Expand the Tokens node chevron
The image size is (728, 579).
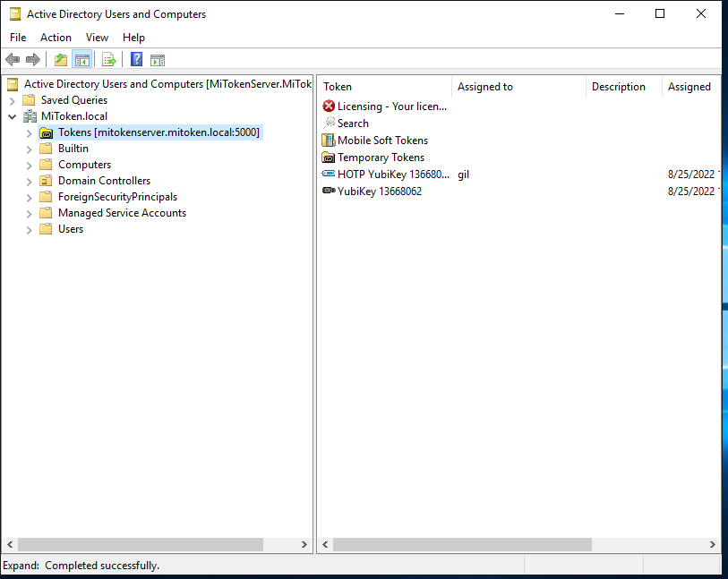(x=29, y=133)
